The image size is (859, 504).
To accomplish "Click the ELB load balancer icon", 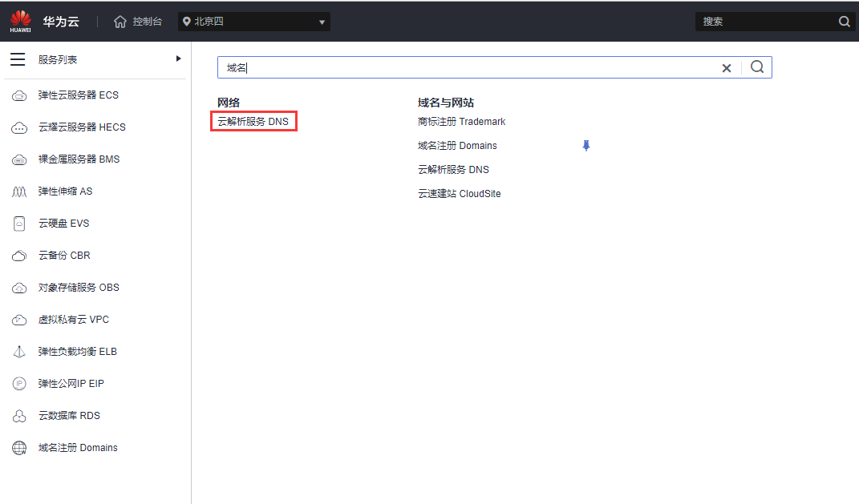I will pyautogui.click(x=19, y=352).
